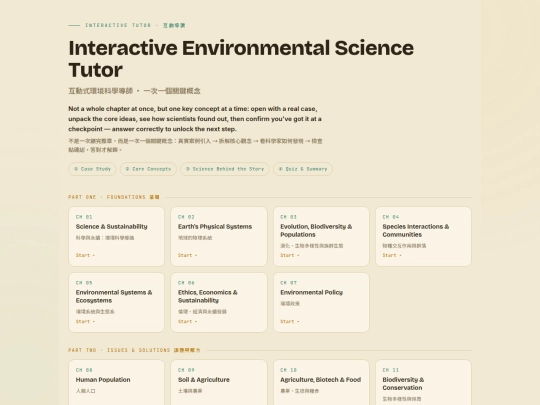Click Start on Environmental Systems & Ecosystems
Screen dimensions: 540x405
click(85, 321)
